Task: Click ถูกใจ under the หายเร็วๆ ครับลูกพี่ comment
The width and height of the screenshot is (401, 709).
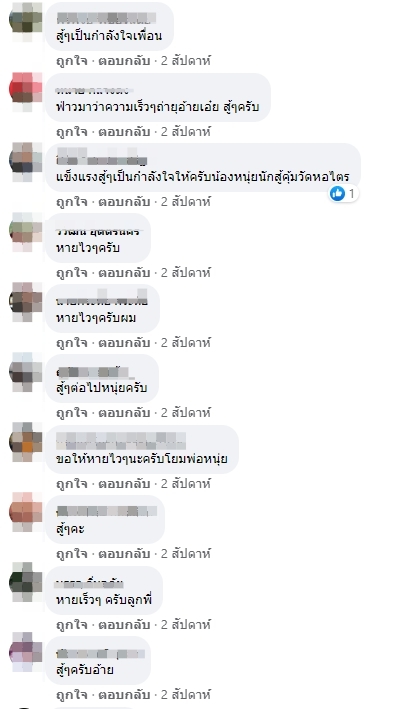Action: click(71, 624)
